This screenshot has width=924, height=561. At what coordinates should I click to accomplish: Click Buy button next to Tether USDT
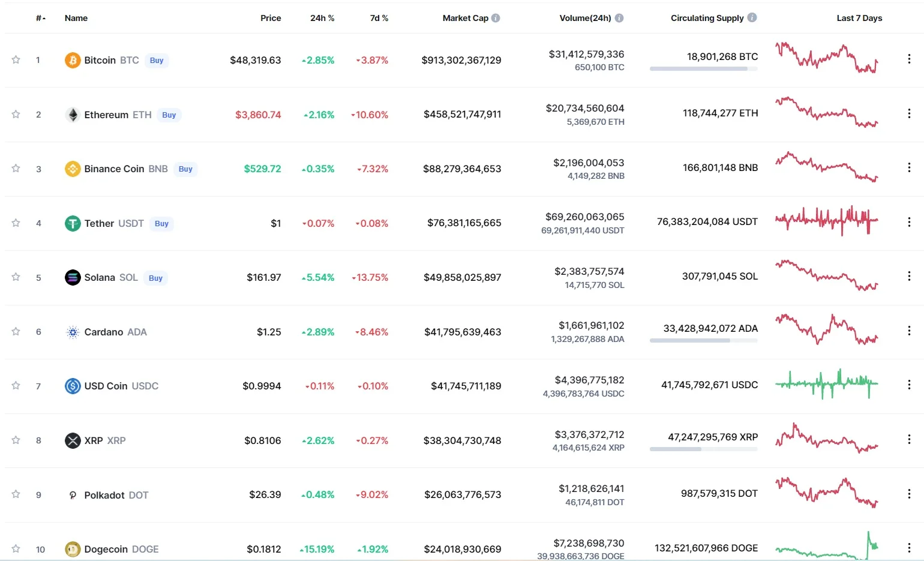[x=161, y=224]
